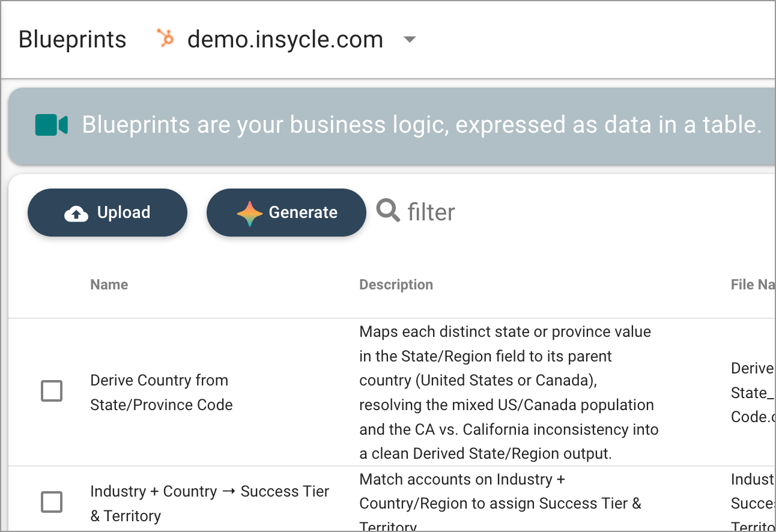Click the Name column header

pos(109,285)
